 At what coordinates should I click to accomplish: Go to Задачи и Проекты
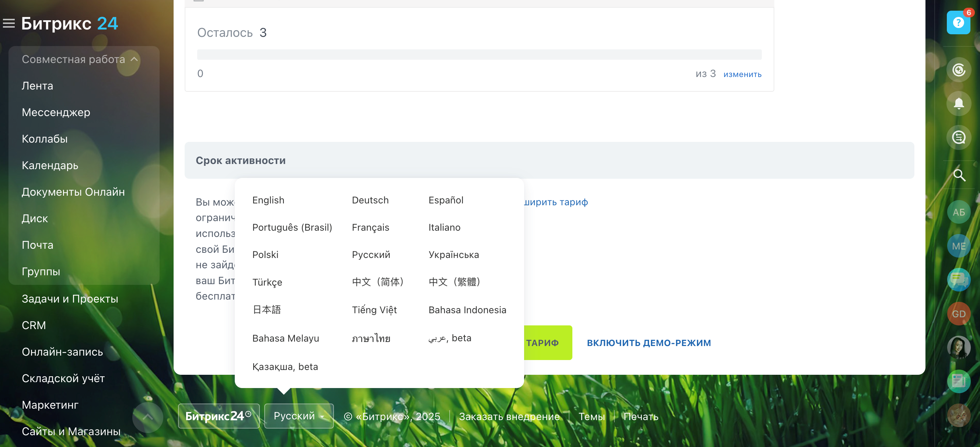[70, 299]
